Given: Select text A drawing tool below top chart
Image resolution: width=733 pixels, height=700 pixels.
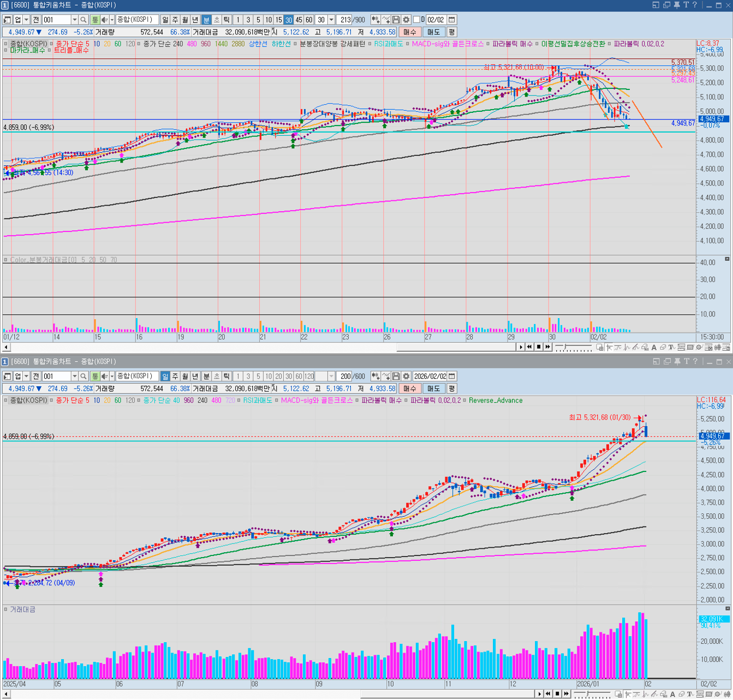Looking at the screenshot, I should [x=654, y=348].
